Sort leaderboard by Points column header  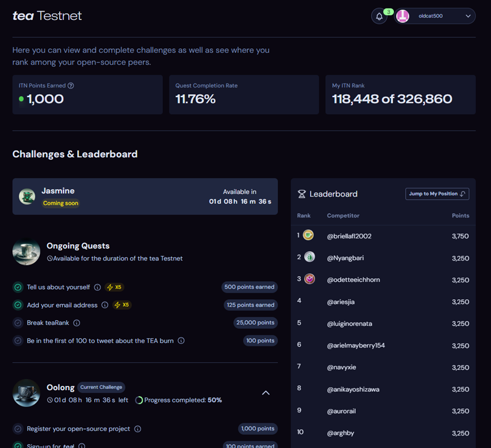click(460, 216)
